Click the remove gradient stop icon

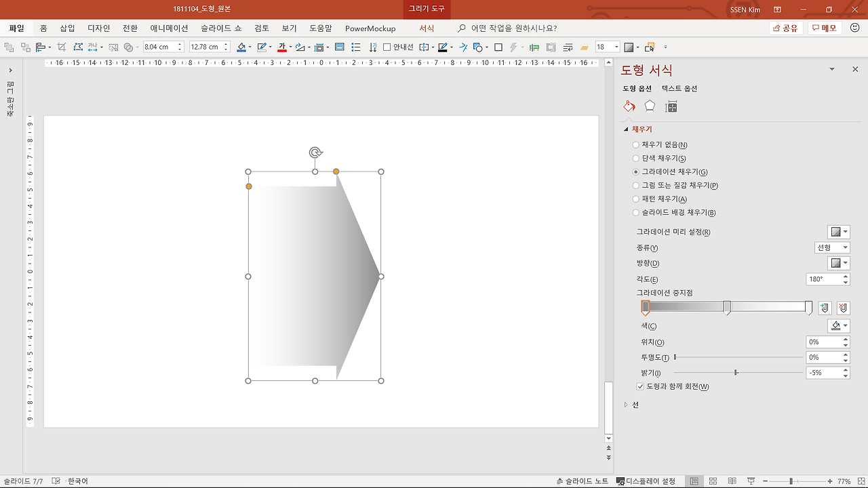pyautogui.click(x=843, y=308)
